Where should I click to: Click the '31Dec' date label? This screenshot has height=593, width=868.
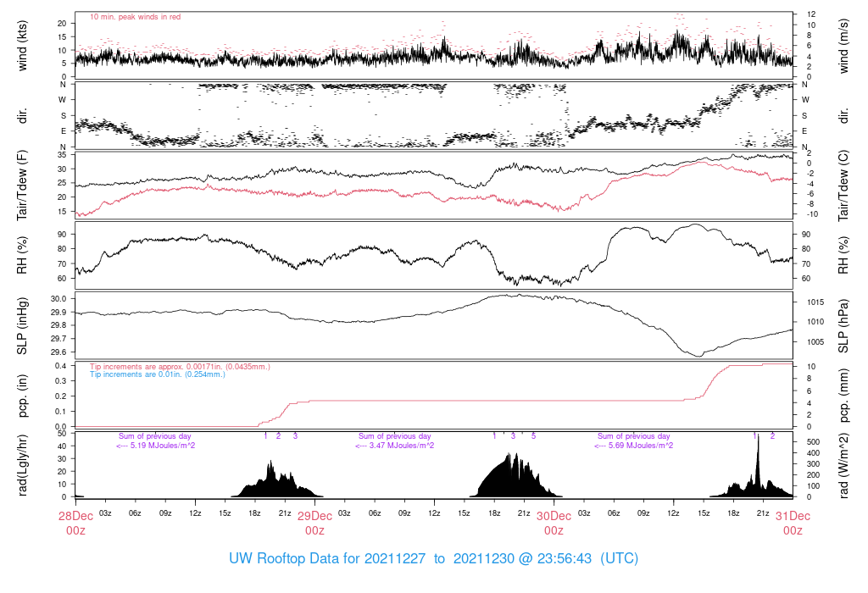[x=793, y=516]
